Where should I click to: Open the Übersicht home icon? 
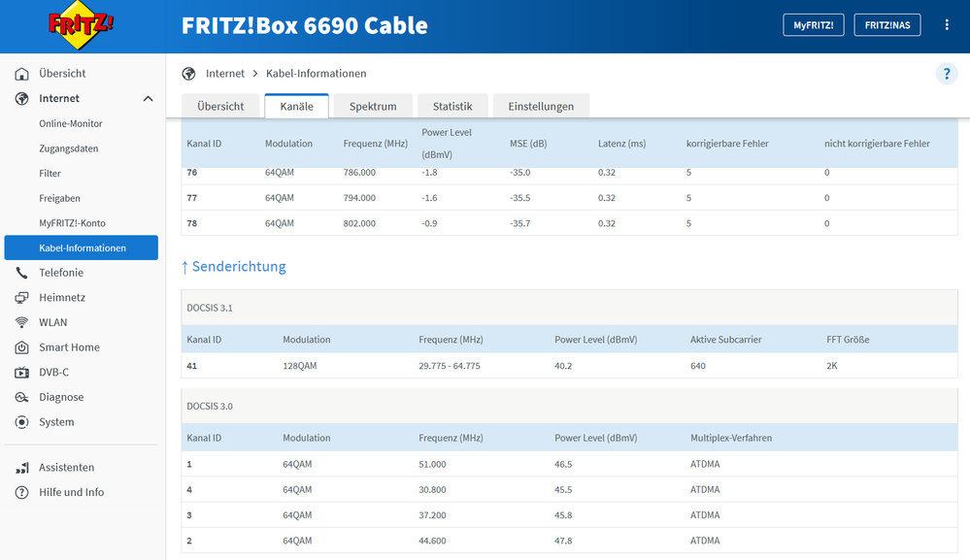pyautogui.click(x=21, y=73)
